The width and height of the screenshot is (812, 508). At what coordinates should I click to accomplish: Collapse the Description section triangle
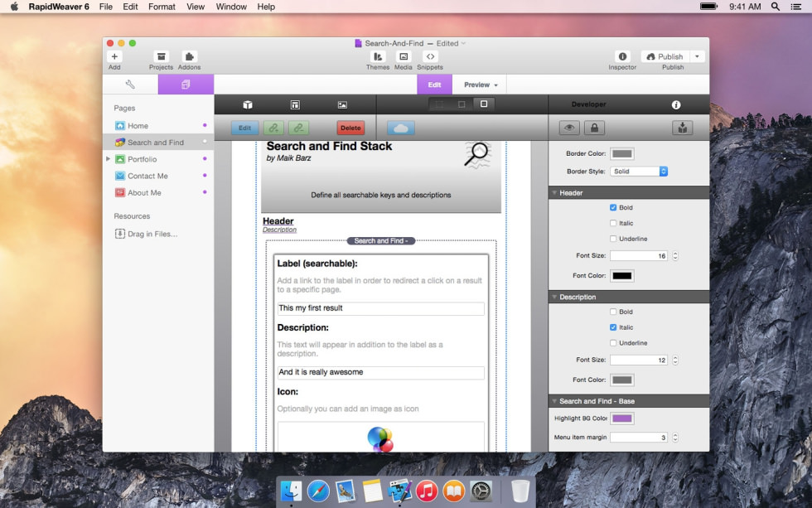pos(554,297)
